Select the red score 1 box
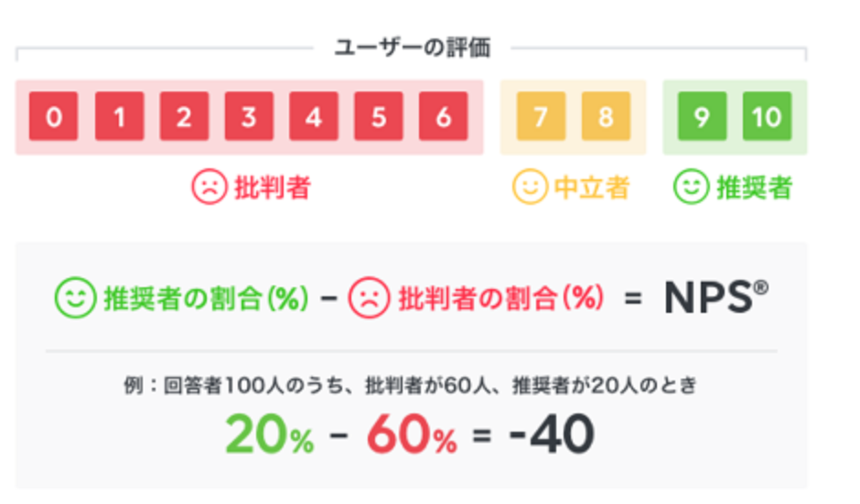Screen dimensions: 860x504 coord(119,116)
